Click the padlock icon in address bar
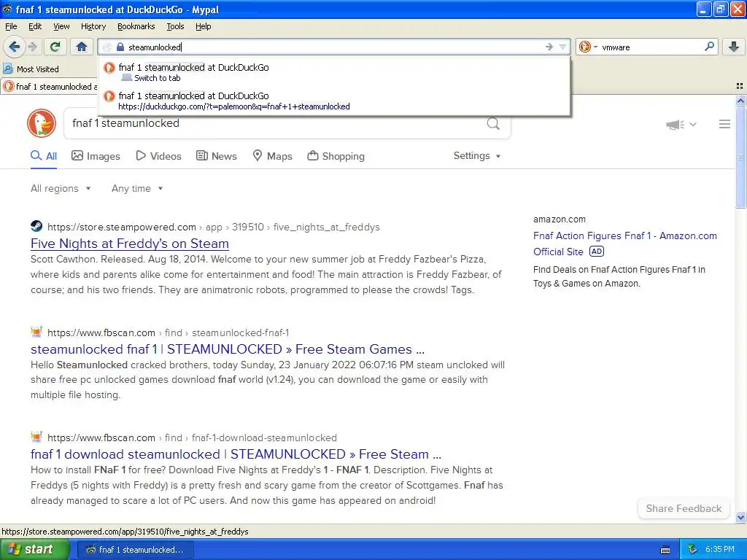The height and width of the screenshot is (560, 747). (120, 47)
